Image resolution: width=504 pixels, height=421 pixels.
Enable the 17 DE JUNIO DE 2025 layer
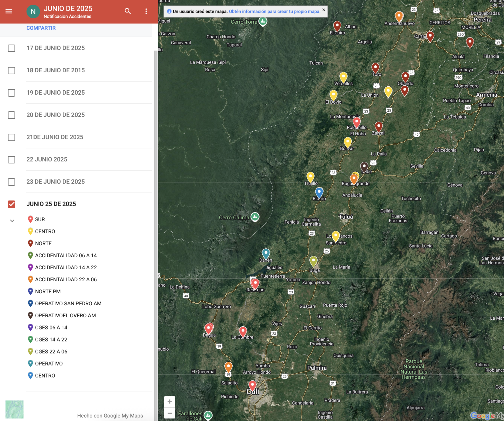tap(11, 48)
